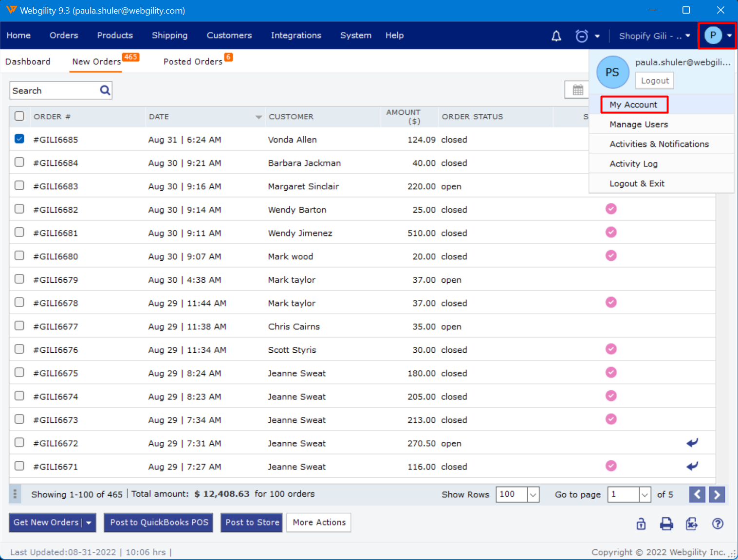The height and width of the screenshot is (560, 738).
Task: Switch to the Posted Orders tab
Action: click(193, 62)
